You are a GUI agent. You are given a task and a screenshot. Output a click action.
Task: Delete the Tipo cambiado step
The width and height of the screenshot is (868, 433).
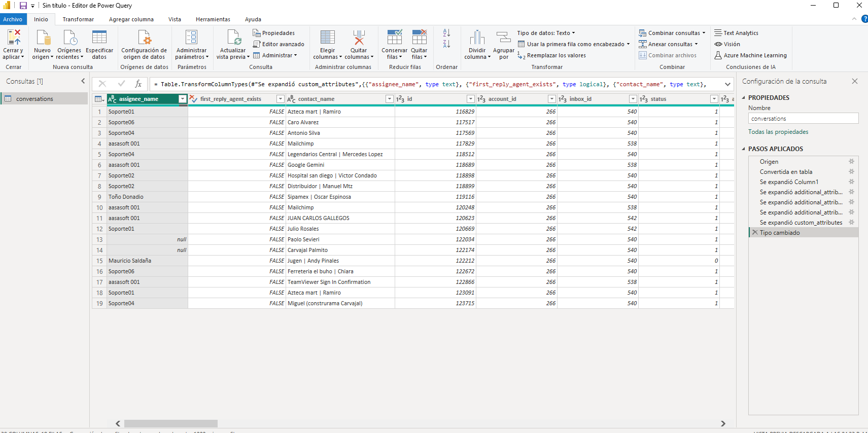[x=755, y=233]
